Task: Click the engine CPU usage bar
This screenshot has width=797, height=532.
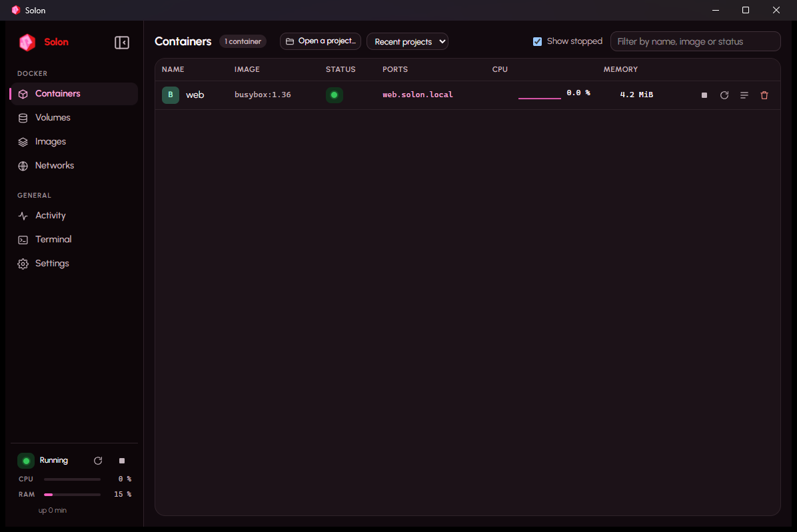Action: point(72,479)
